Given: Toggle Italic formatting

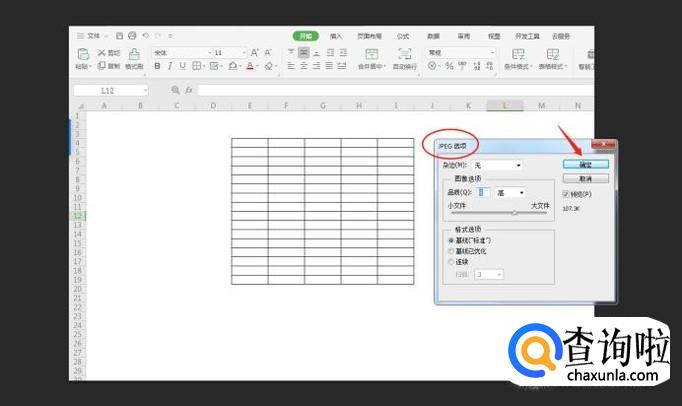Looking at the screenshot, I should pyautogui.click(x=170, y=66).
